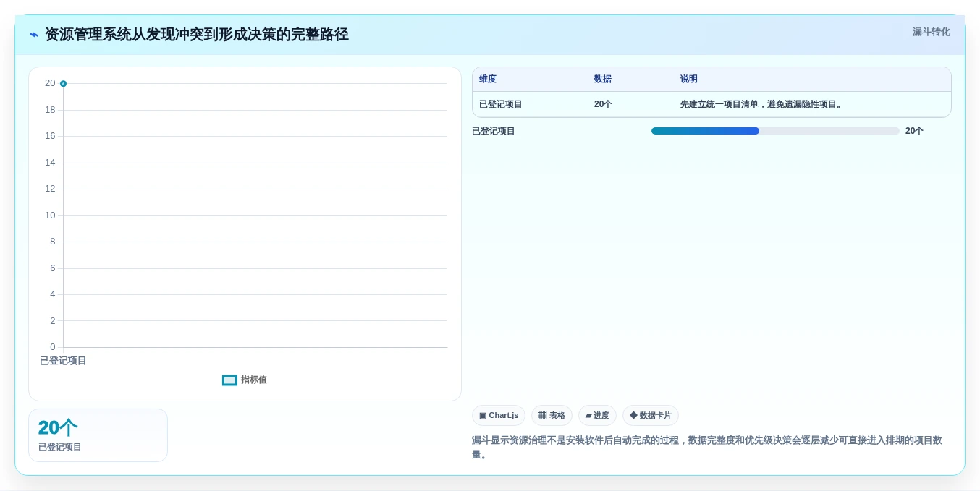Click the 表格 tag chip

552,415
